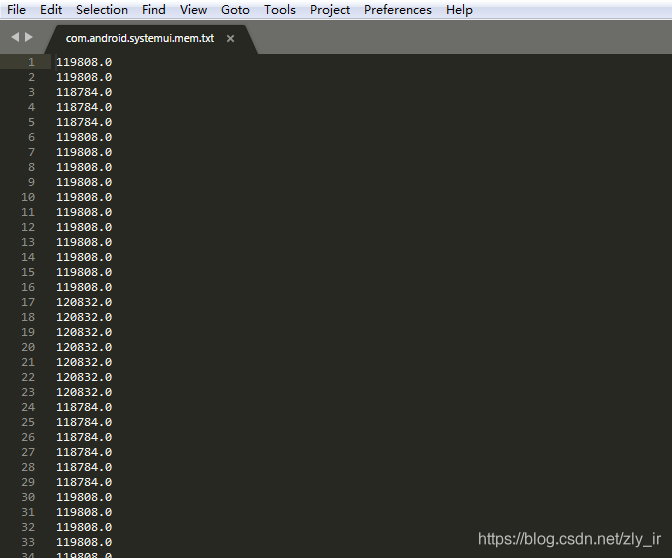Click line number 10 in gutter
672x558 pixels.
click(28, 197)
